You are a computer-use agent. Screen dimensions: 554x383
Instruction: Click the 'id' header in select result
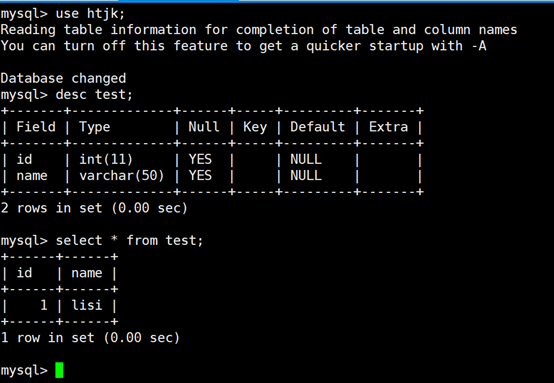click(24, 273)
